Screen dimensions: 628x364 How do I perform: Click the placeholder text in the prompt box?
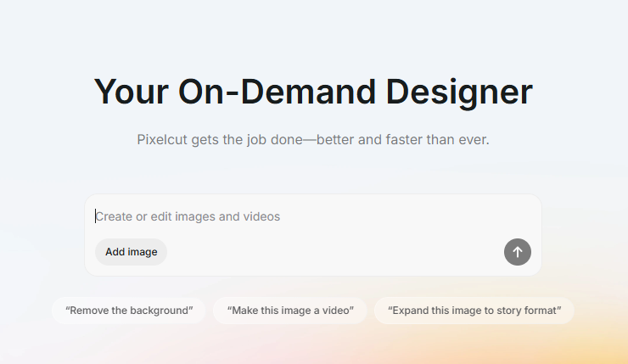coord(188,216)
